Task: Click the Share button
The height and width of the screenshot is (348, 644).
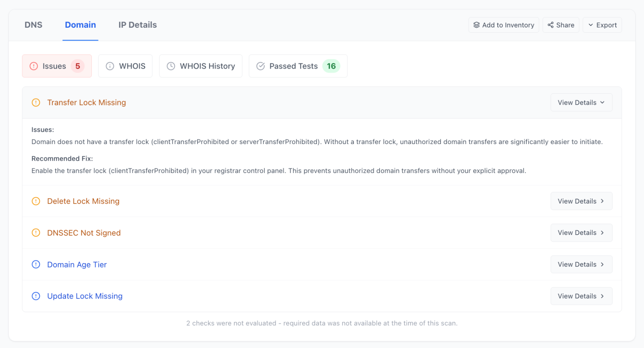Action: tap(561, 25)
